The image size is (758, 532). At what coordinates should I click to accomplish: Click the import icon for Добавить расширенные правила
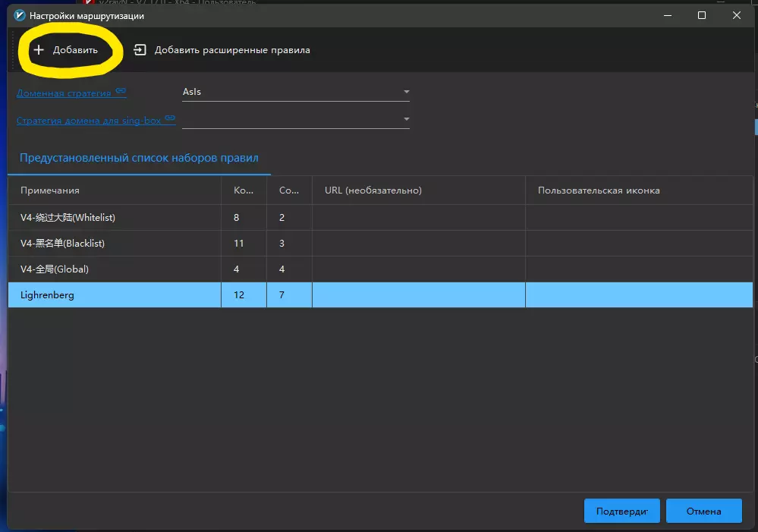(140, 50)
